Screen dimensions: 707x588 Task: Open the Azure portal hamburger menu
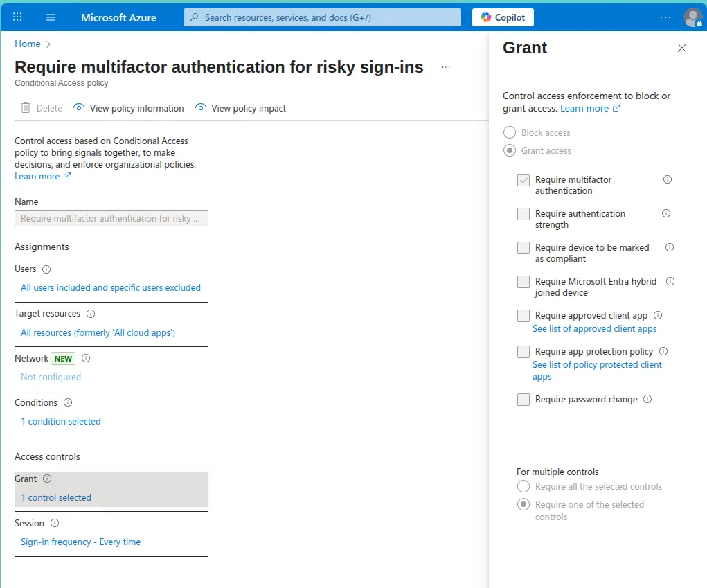(x=51, y=17)
